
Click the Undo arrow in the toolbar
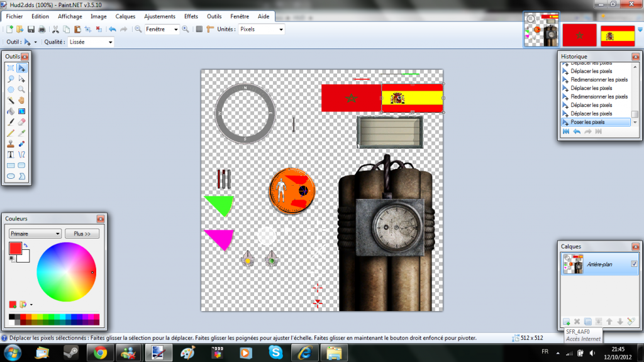(x=113, y=29)
